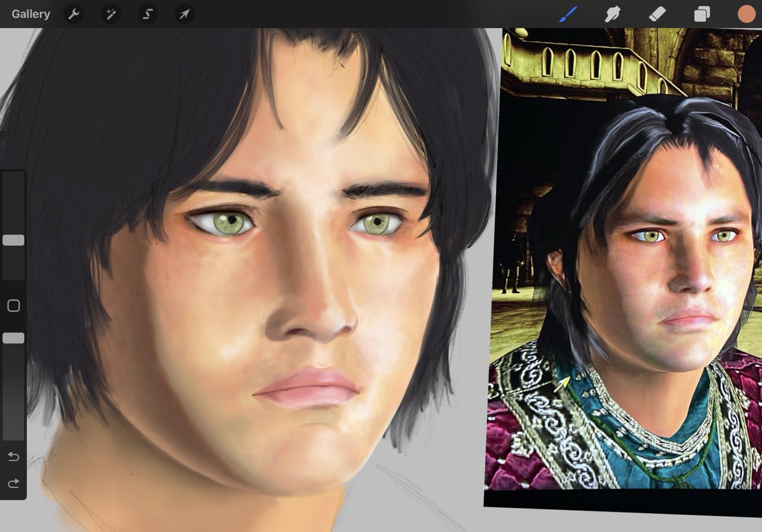Screen dimensions: 762x532
Task: Open the Layers panel
Action: 702,14
